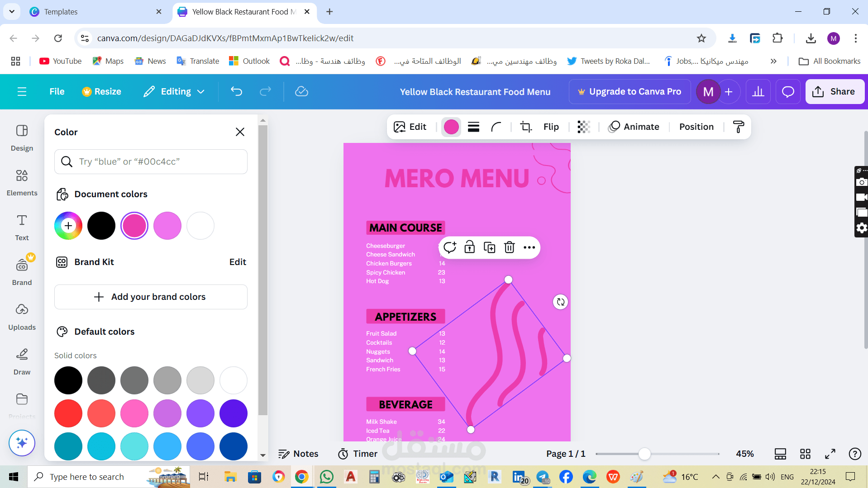Delete the selected element with trash icon
Screen dimensions: 868x488
coord(509,247)
